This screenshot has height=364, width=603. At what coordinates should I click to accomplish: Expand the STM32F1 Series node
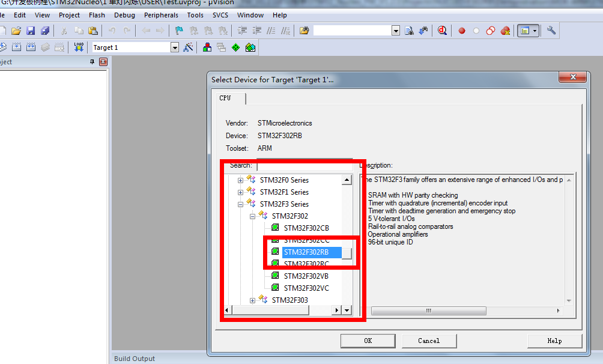240,192
